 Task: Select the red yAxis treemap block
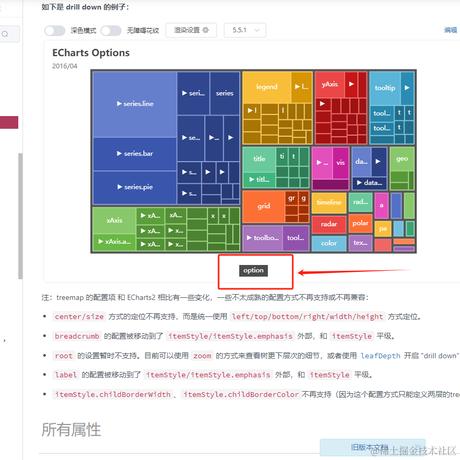point(330,84)
